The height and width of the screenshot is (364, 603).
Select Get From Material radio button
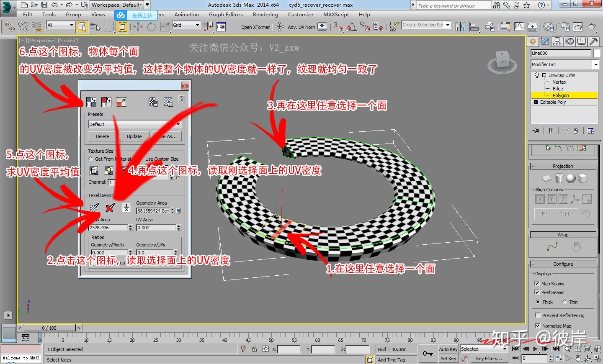click(90, 159)
